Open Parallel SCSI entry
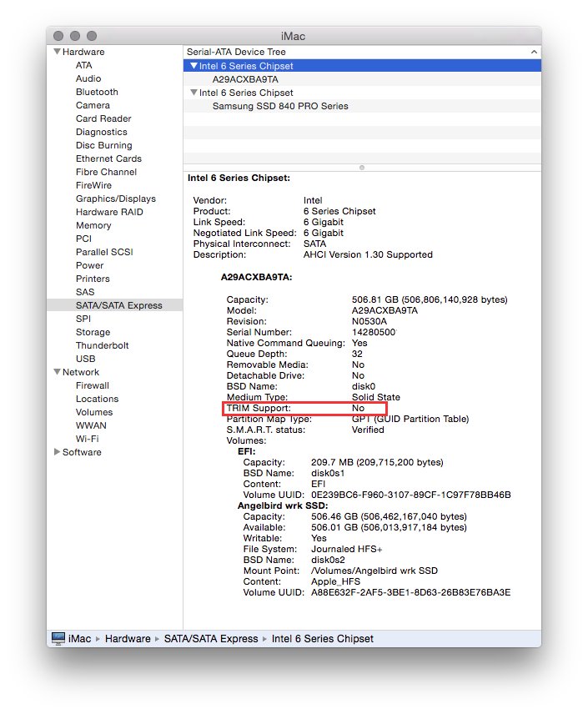The width and height of the screenshot is (588, 714). tap(104, 252)
